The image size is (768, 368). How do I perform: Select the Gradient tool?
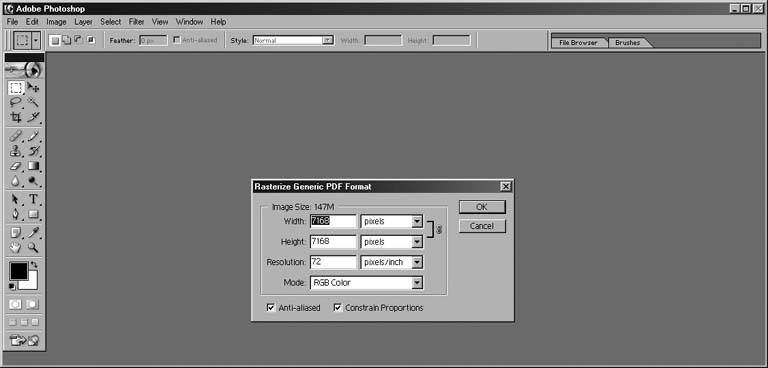click(x=33, y=166)
